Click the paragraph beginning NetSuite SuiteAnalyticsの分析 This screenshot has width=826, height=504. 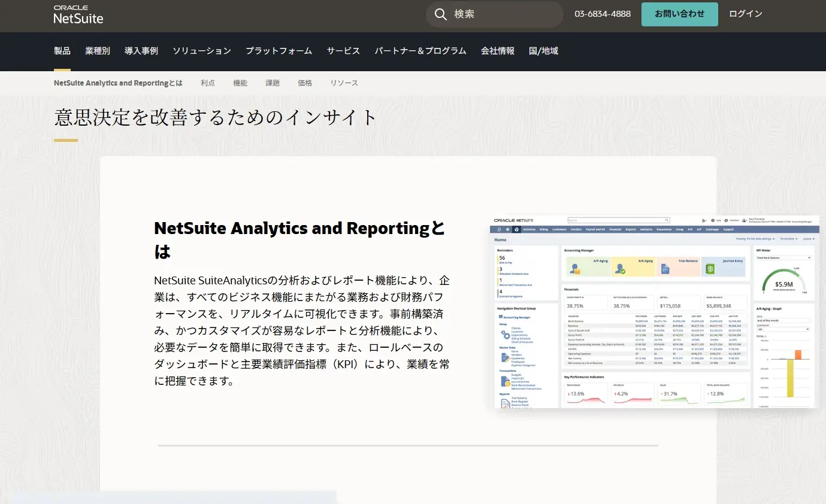[x=302, y=330]
